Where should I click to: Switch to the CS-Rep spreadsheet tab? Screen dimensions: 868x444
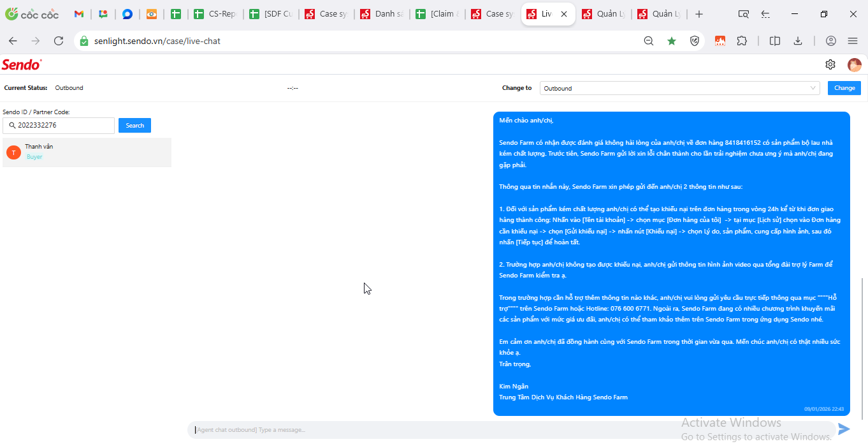pos(217,14)
